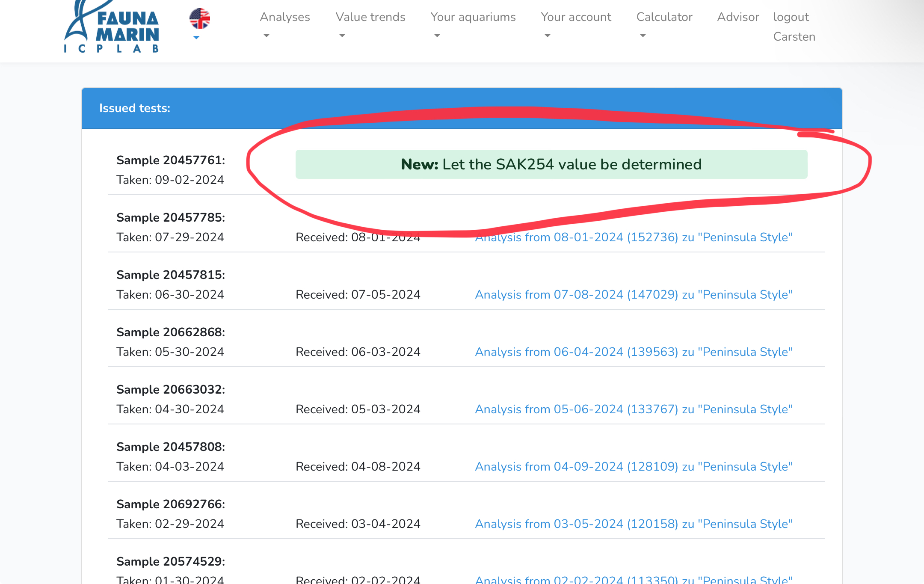Image resolution: width=924 pixels, height=584 pixels.
Task: Go to the Advisor page
Action: tap(738, 17)
